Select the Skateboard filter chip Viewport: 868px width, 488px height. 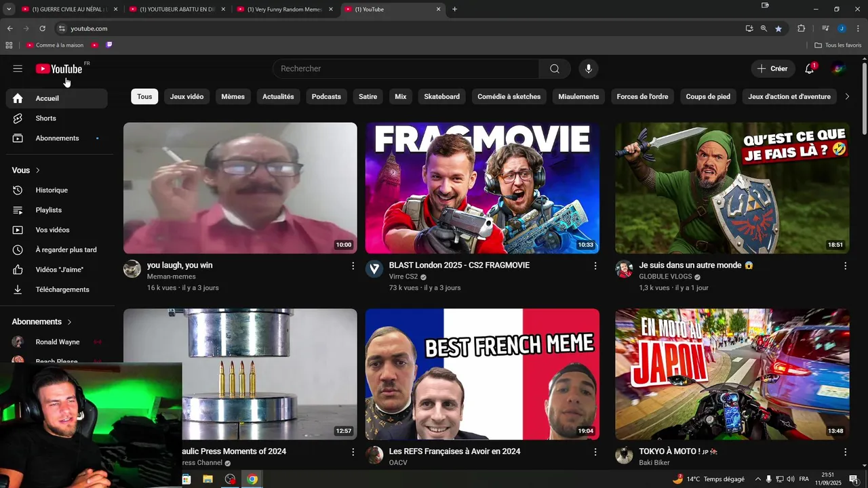(441, 96)
